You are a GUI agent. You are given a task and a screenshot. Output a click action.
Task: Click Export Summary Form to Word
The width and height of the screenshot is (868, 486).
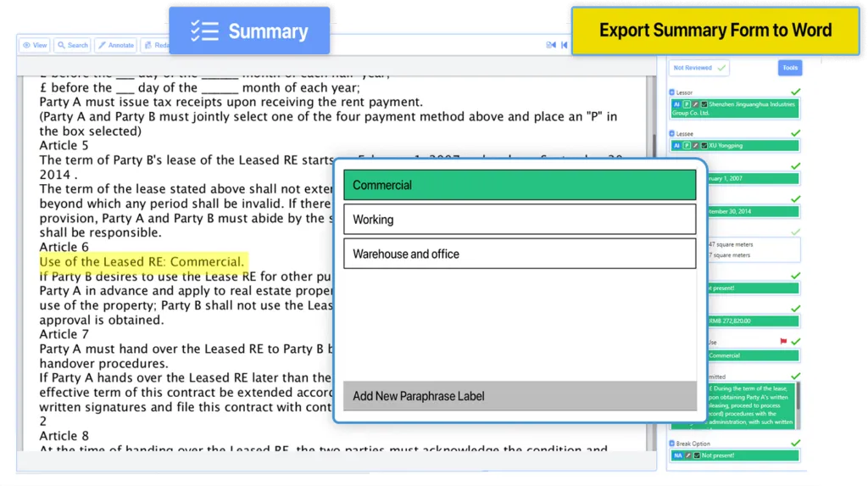tap(715, 31)
